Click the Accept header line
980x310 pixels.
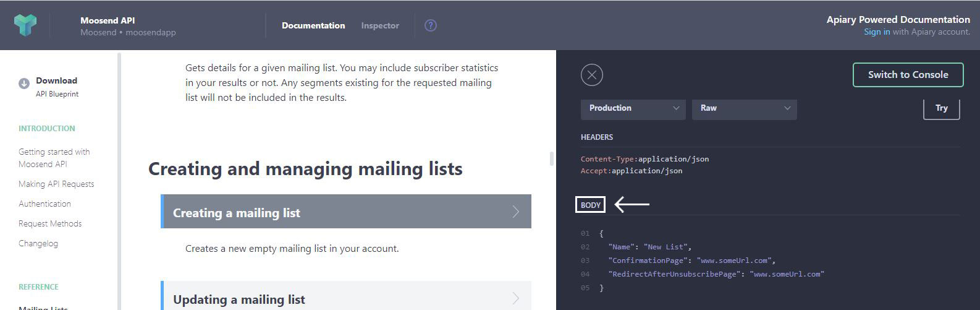pos(632,171)
